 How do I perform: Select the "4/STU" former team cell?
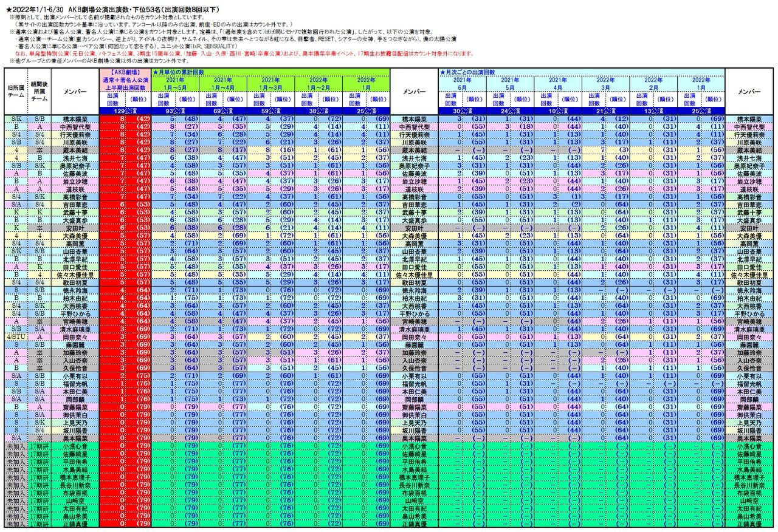15,336
